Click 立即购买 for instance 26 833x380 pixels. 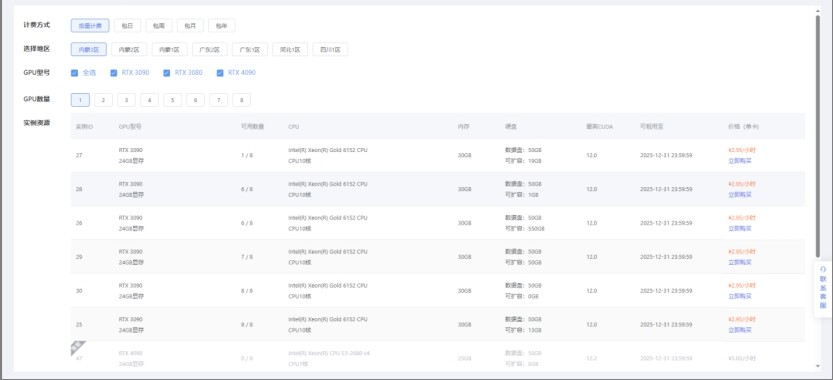(740, 229)
